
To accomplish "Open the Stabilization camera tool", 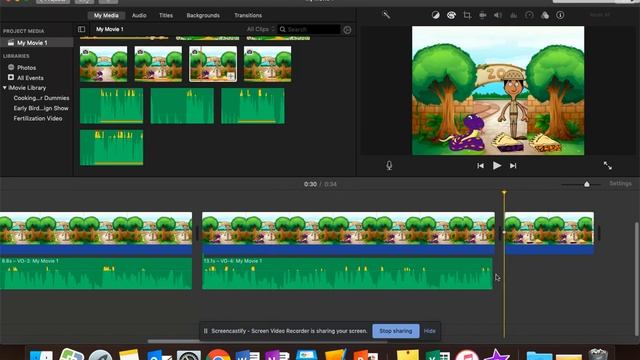I will coord(482,15).
